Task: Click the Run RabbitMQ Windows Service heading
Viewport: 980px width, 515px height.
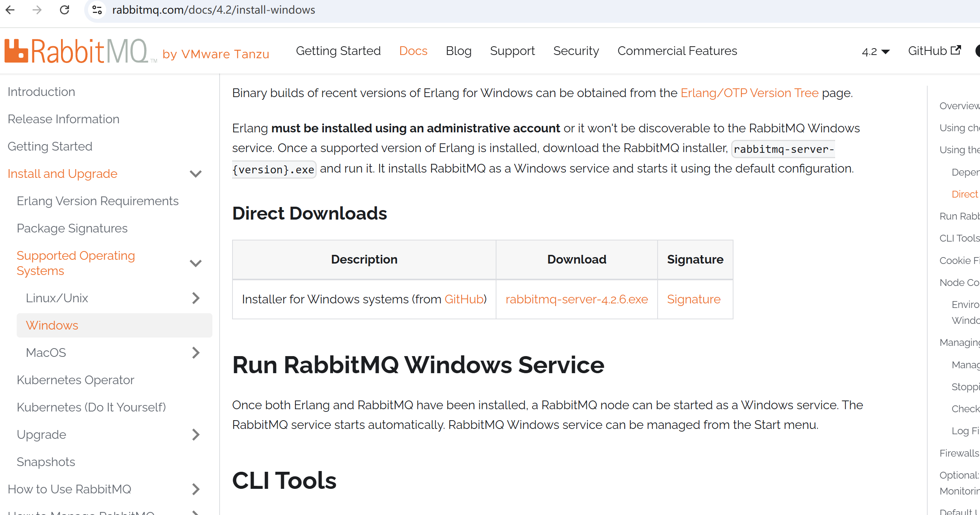Action: tap(418, 365)
